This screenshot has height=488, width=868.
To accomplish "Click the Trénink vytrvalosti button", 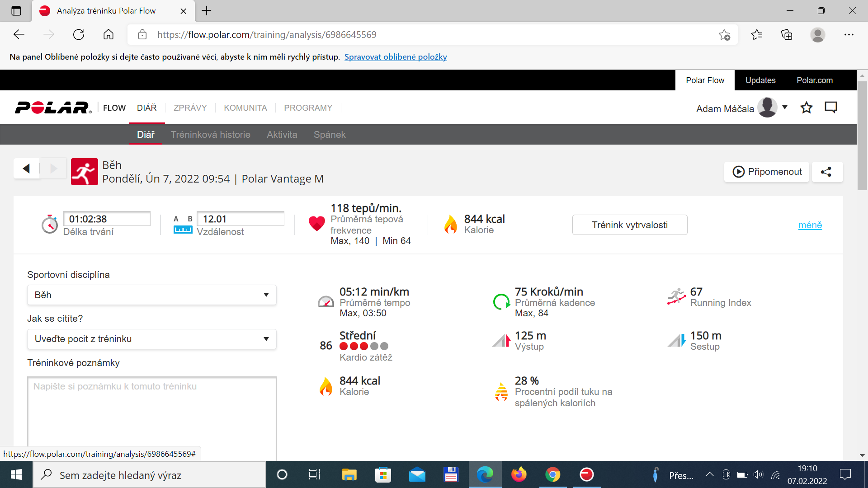I will coord(630,225).
